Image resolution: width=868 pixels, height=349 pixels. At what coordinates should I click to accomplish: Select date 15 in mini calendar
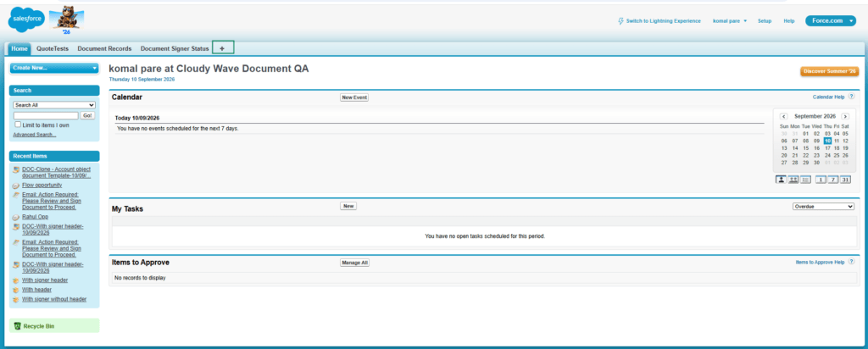coord(805,148)
